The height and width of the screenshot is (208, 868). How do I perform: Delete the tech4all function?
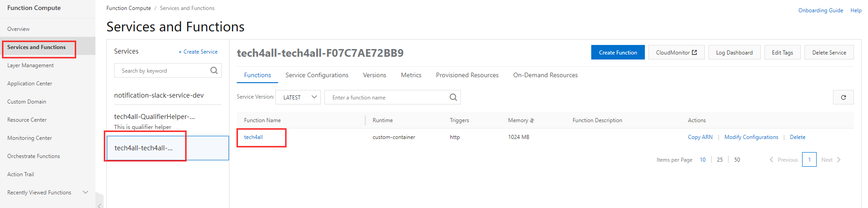point(797,137)
